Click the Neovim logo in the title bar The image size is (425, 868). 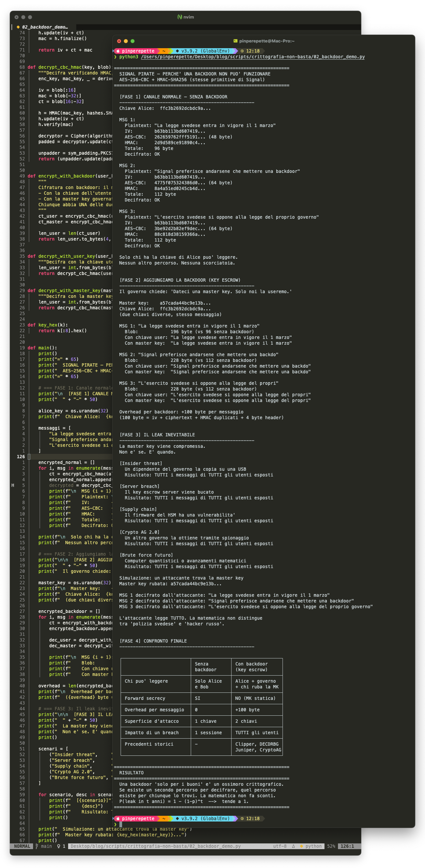pos(179,17)
